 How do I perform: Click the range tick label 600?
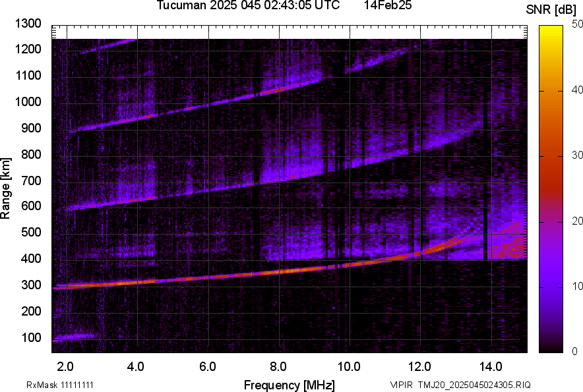[x=31, y=206]
